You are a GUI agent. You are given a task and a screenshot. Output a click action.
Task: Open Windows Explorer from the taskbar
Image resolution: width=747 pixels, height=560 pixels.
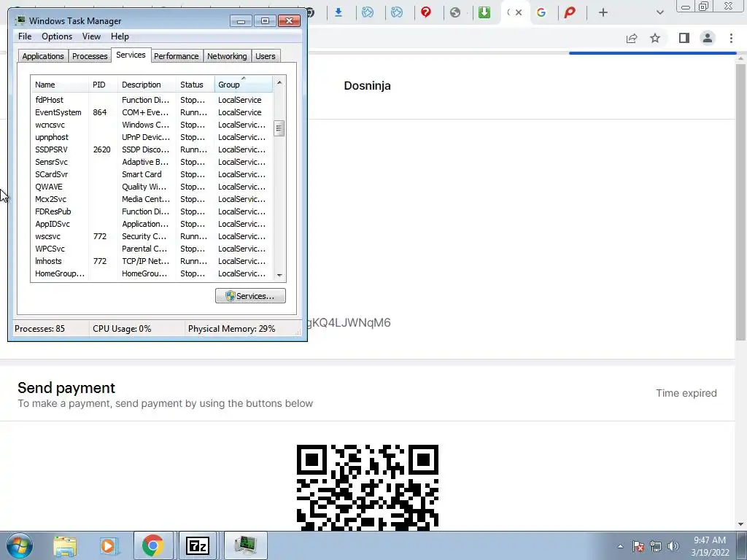click(x=65, y=545)
